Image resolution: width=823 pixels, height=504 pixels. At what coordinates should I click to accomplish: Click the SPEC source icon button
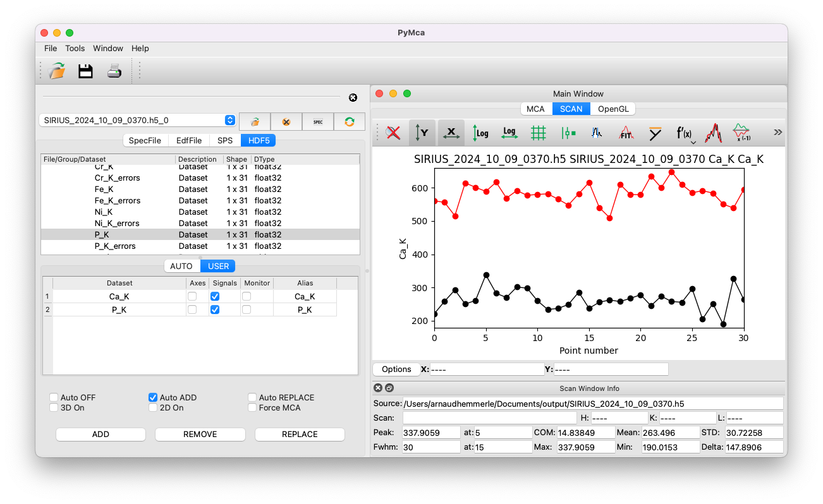point(318,121)
